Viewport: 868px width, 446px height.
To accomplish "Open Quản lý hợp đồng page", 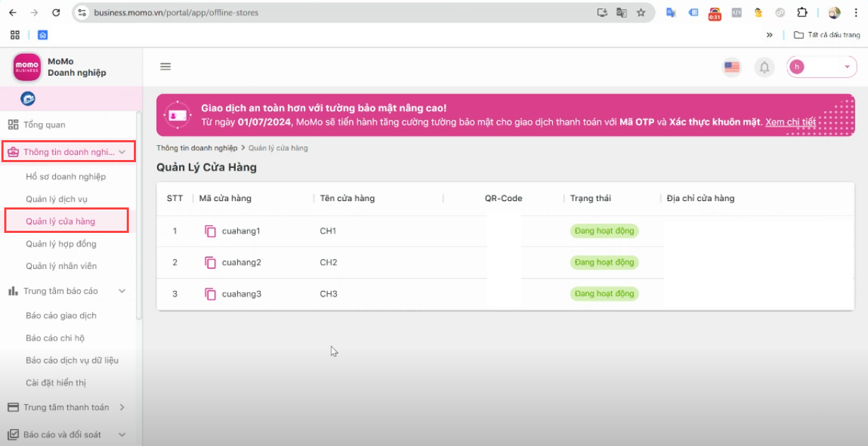I will (61, 244).
